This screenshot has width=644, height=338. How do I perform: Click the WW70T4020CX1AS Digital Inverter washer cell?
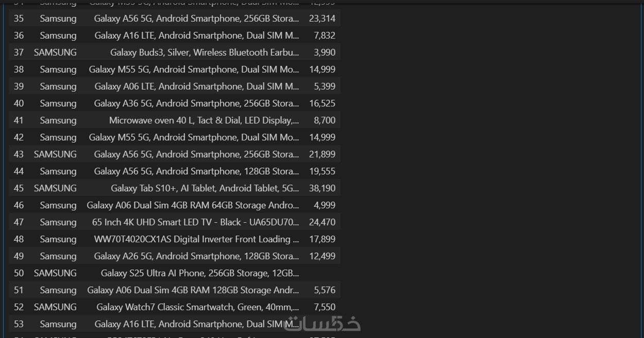pos(196,239)
